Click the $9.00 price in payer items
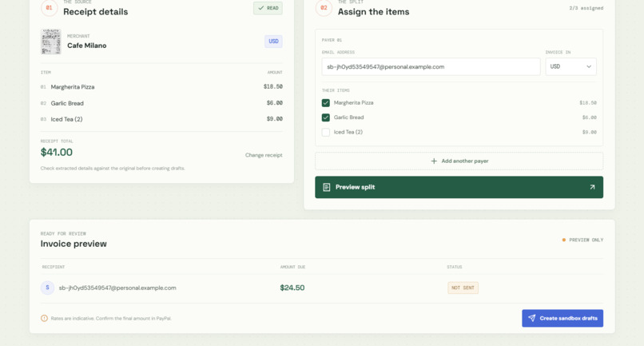 [x=590, y=133]
